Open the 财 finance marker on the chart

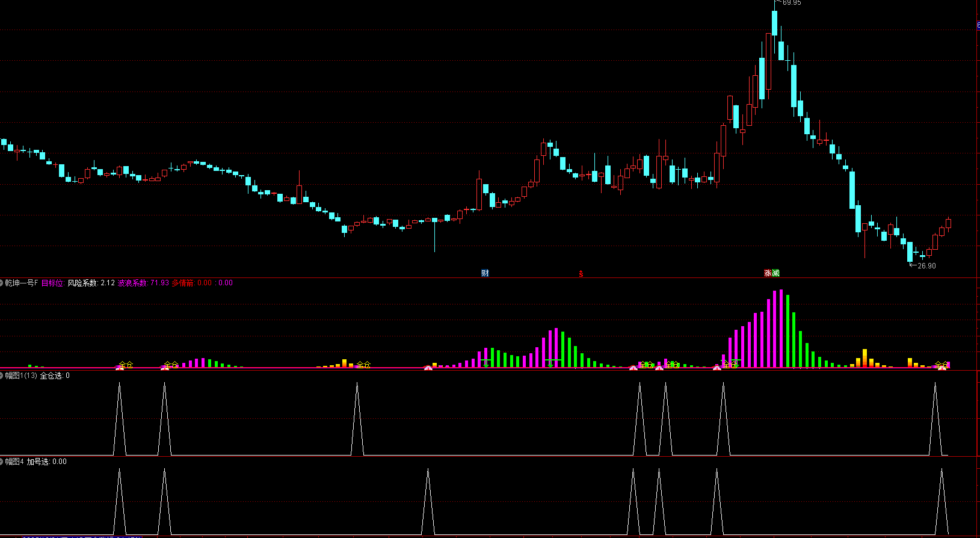[485, 273]
